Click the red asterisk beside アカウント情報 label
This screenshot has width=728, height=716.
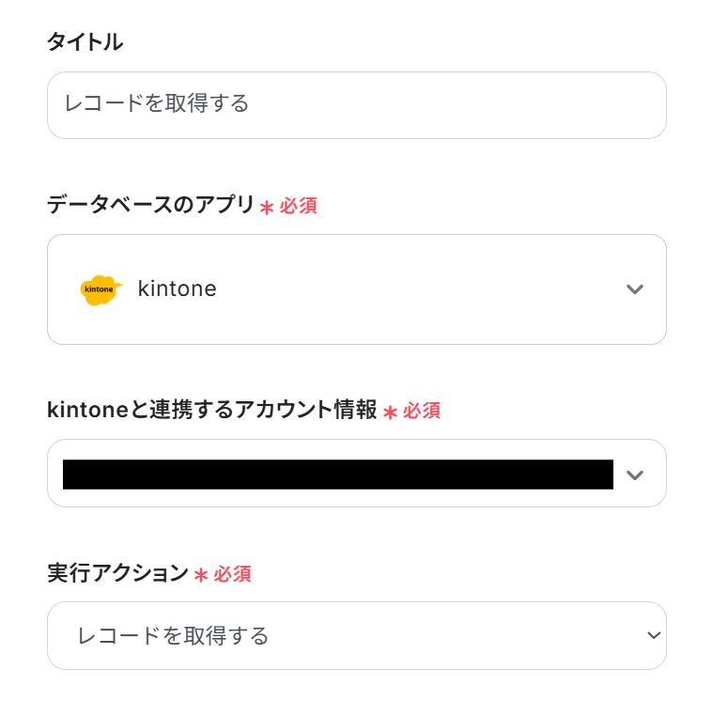391,412
